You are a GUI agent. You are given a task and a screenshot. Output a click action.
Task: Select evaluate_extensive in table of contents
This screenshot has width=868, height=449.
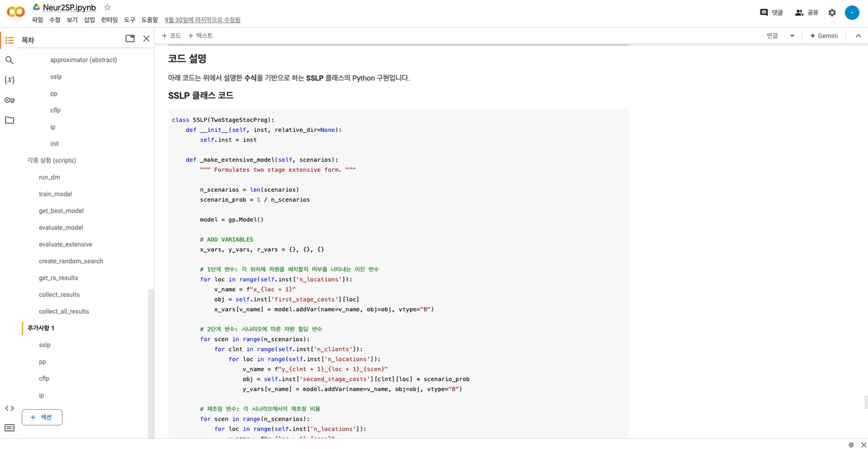65,244
